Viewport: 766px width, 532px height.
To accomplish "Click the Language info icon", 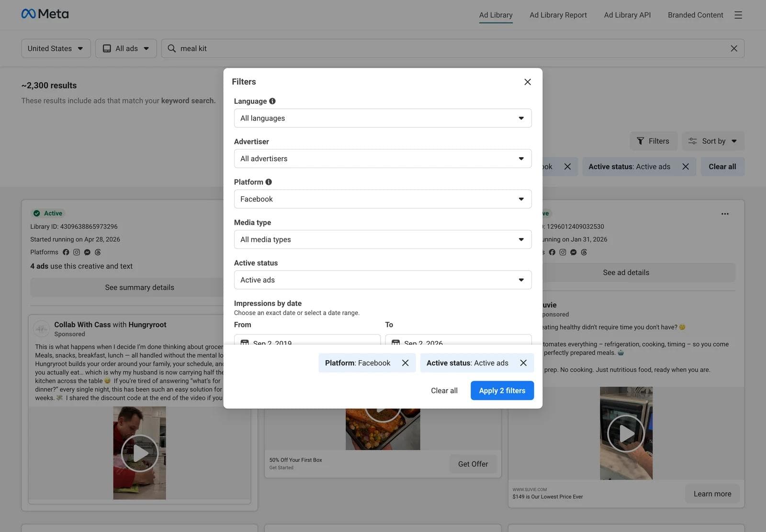I will click(x=272, y=101).
